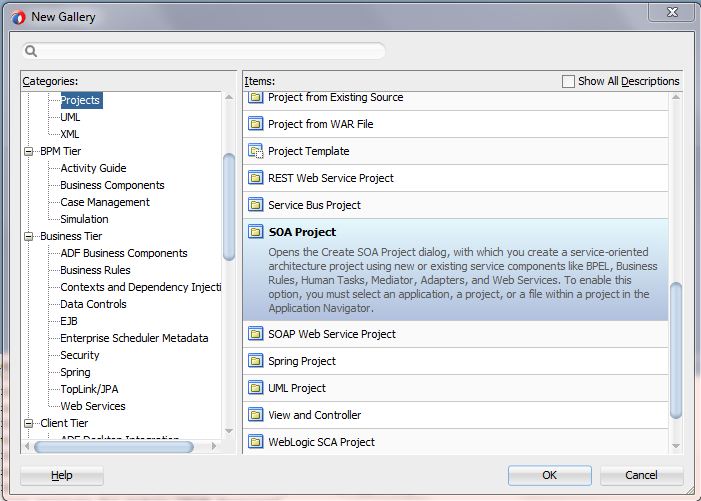The width and height of the screenshot is (701, 501).
Task: Select the Spring category
Action: (75, 372)
